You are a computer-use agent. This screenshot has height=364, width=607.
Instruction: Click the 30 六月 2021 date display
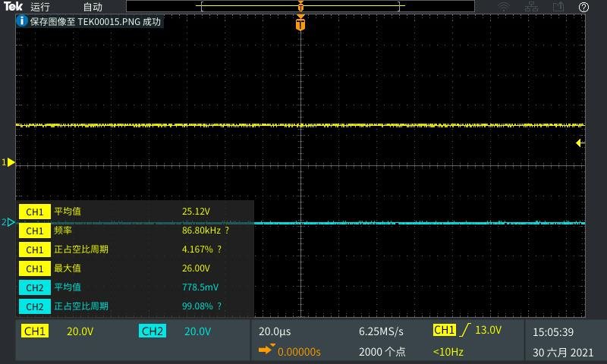(x=563, y=353)
